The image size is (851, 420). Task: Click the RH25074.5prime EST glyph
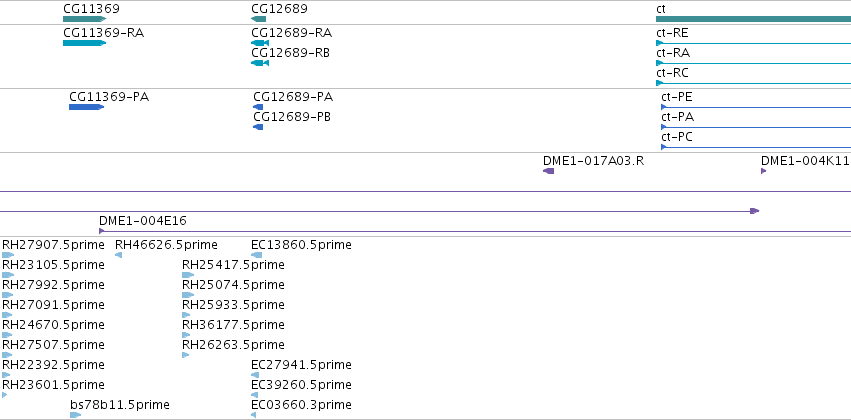(188, 295)
